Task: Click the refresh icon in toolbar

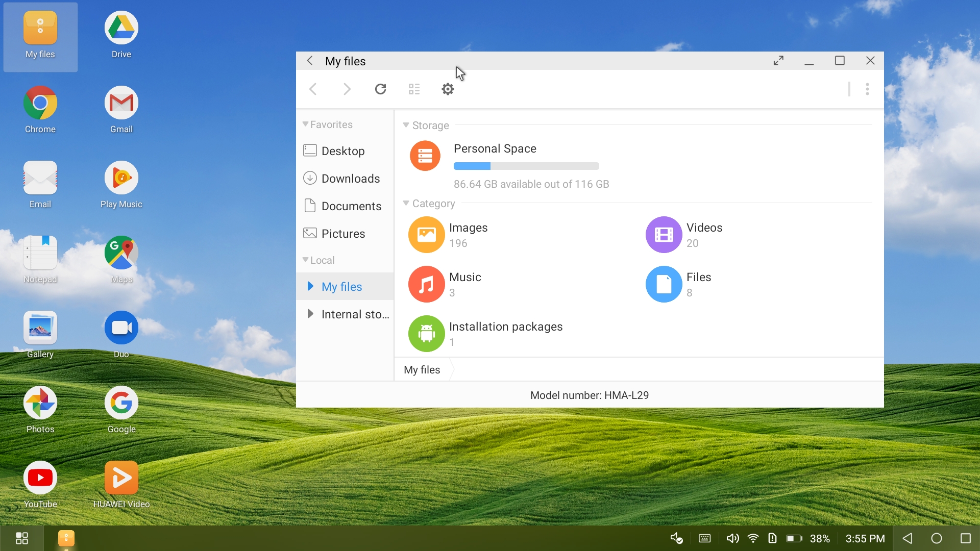Action: point(380,89)
